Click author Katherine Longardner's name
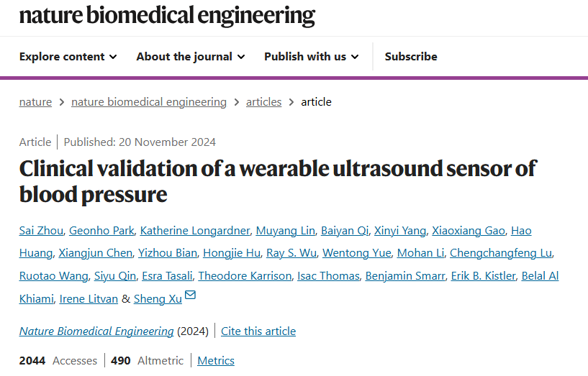The height and width of the screenshot is (376, 588). point(195,231)
